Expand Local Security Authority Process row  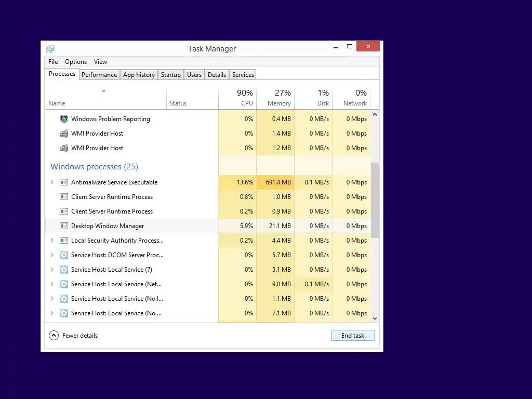coord(52,241)
